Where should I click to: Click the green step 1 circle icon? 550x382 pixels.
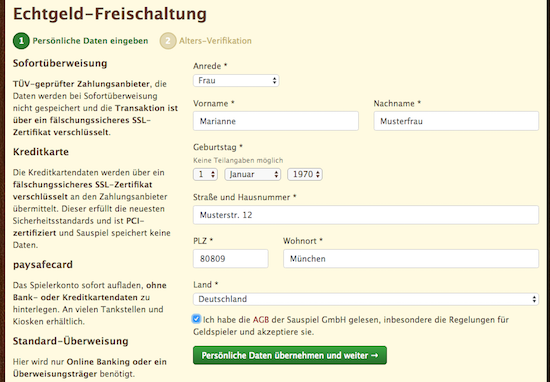coord(21,41)
